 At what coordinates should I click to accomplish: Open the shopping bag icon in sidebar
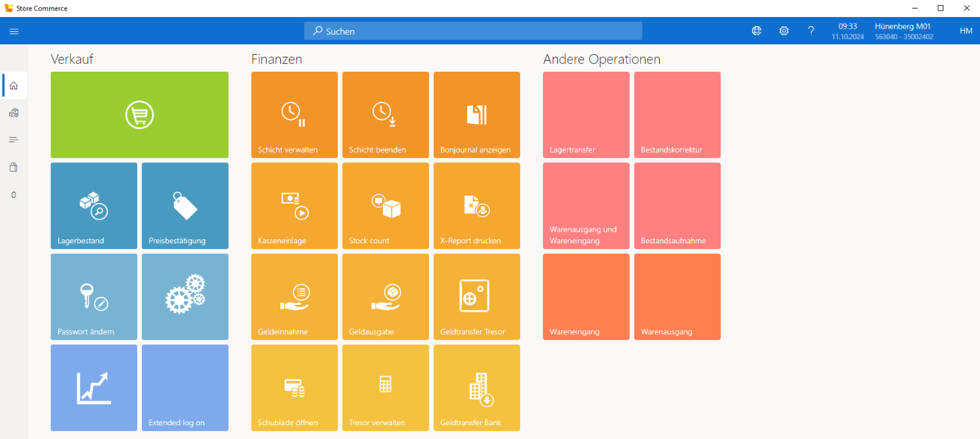(14, 167)
